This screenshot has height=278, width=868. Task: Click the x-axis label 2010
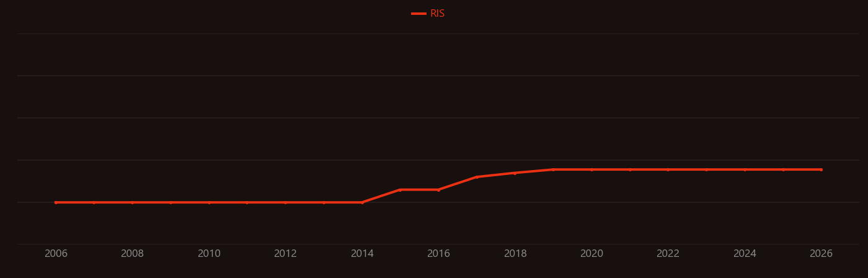[x=209, y=254]
